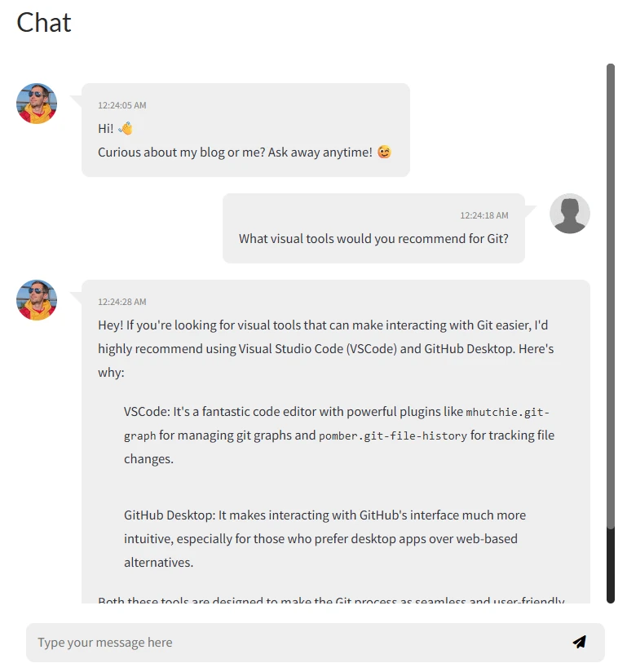Click the paper plane send icon
Image resolution: width=627 pixels, height=672 pixels.
(580, 642)
